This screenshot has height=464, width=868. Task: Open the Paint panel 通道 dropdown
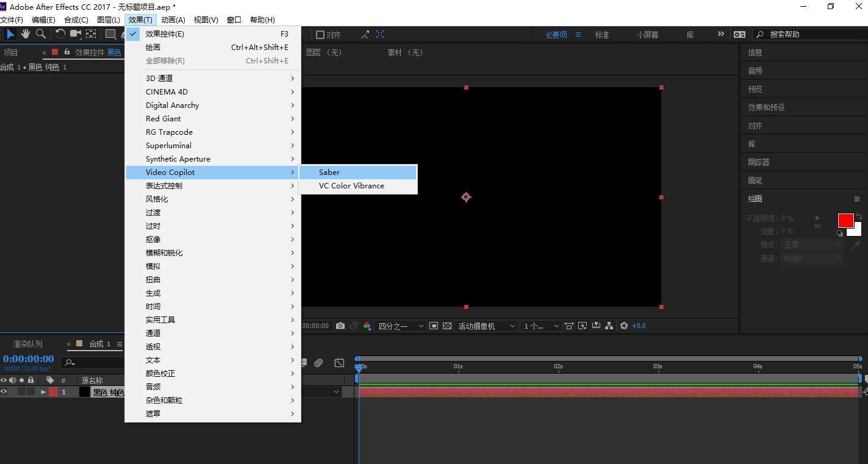tap(812, 259)
